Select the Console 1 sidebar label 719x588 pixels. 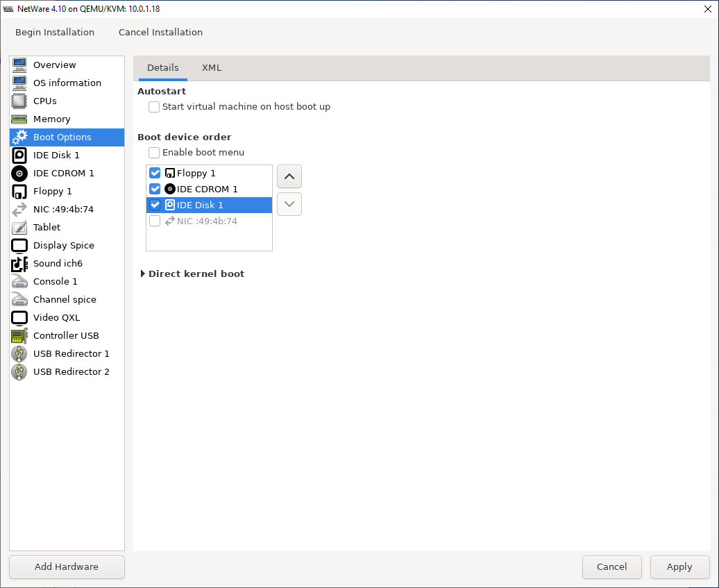tap(56, 282)
